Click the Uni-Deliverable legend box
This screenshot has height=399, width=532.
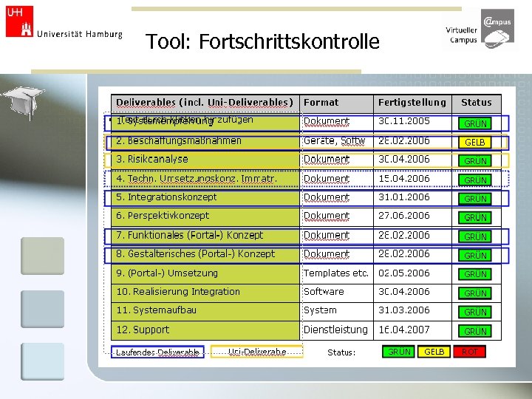[256, 352]
